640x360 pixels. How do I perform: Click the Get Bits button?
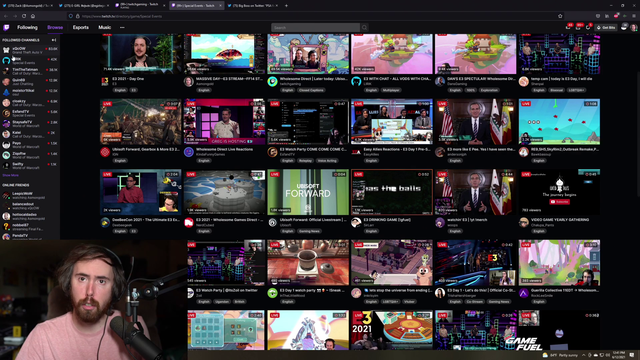point(606,27)
